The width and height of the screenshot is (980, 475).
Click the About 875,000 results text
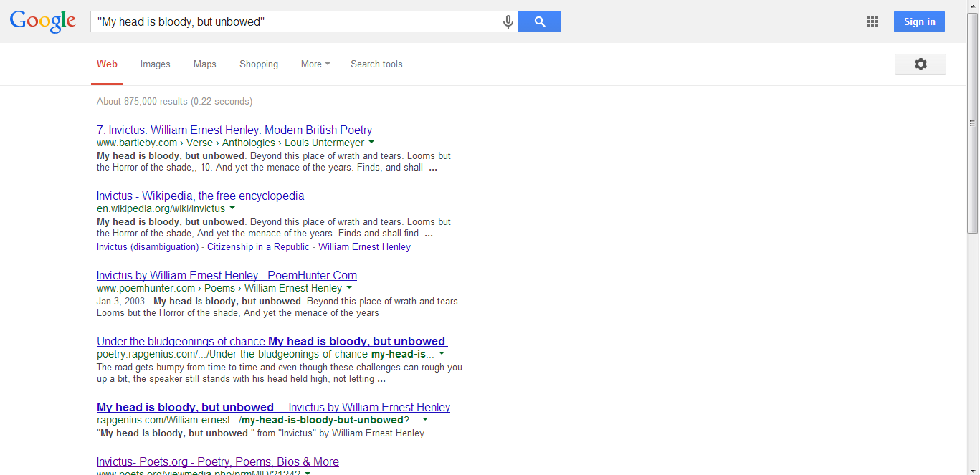[x=174, y=101]
